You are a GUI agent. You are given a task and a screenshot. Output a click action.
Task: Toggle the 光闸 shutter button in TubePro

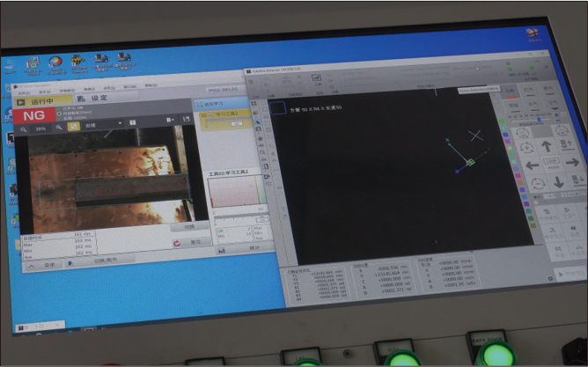(510, 92)
